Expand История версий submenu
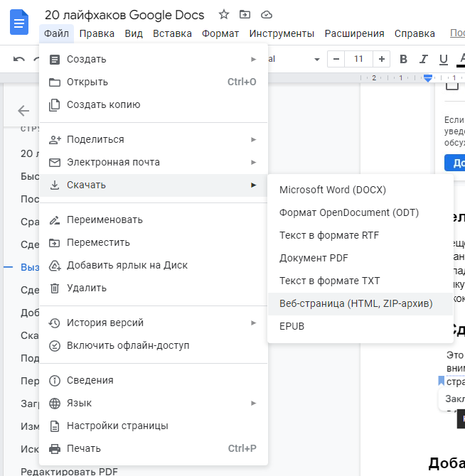The height and width of the screenshot is (476, 465). coord(154,323)
